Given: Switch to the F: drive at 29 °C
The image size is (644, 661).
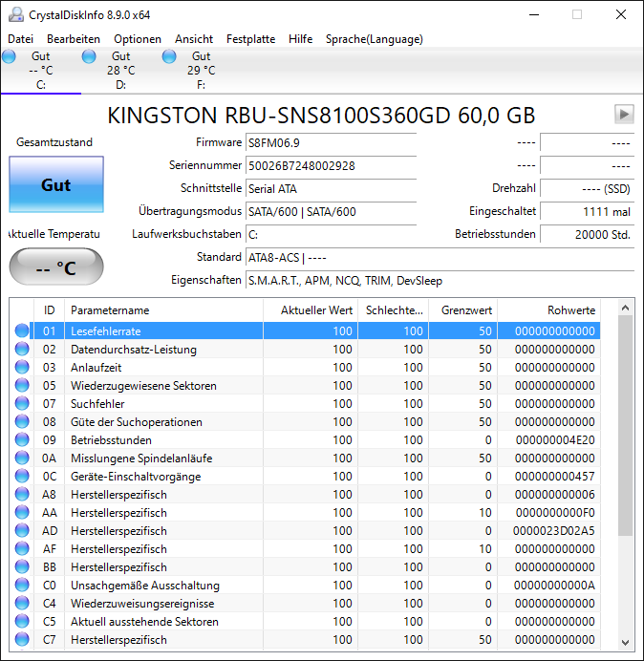Looking at the screenshot, I should pyautogui.click(x=201, y=70).
